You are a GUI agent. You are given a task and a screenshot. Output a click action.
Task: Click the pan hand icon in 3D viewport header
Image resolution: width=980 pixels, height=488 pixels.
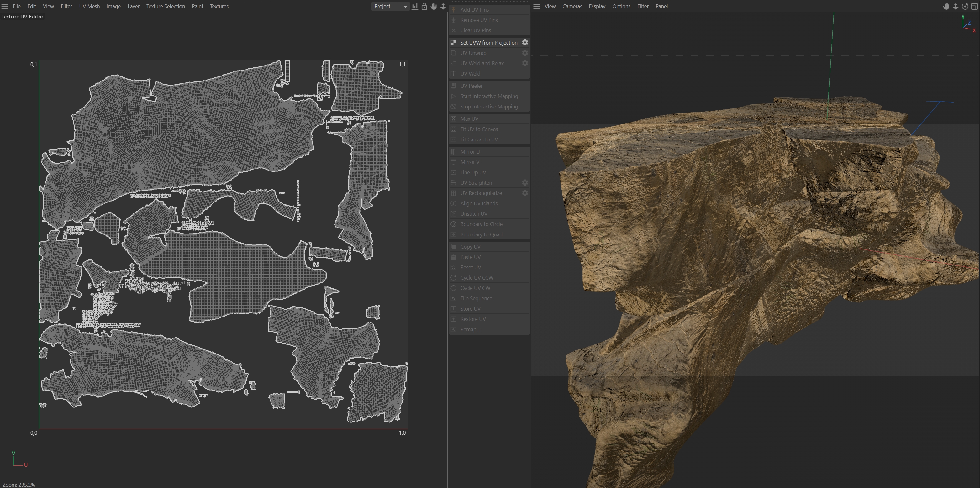click(x=946, y=6)
